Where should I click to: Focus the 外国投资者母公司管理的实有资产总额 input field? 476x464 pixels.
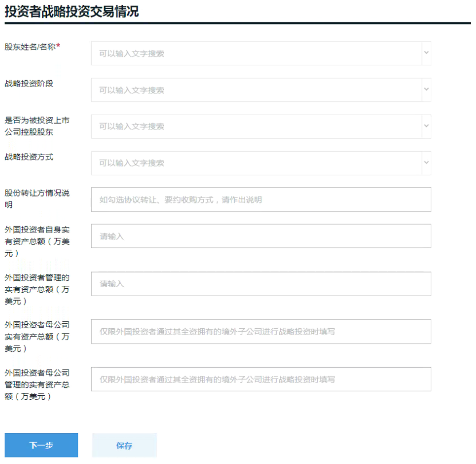pos(261,379)
